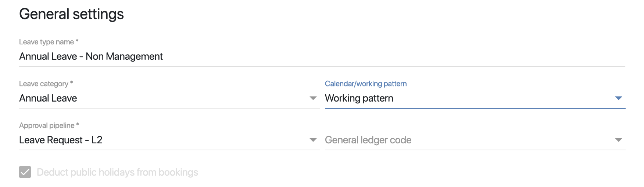Click the blue "Calendar/working pattern" label
The image size is (644, 187).
pos(365,84)
